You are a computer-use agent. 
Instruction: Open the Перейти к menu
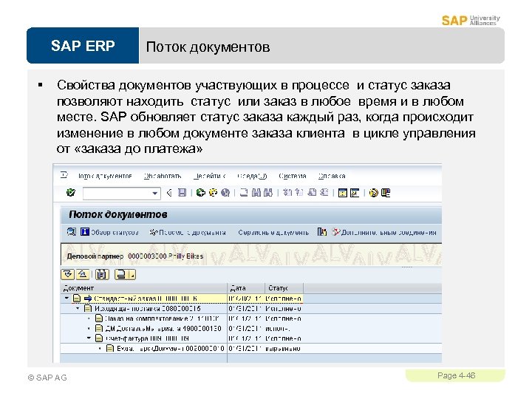point(210,176)
